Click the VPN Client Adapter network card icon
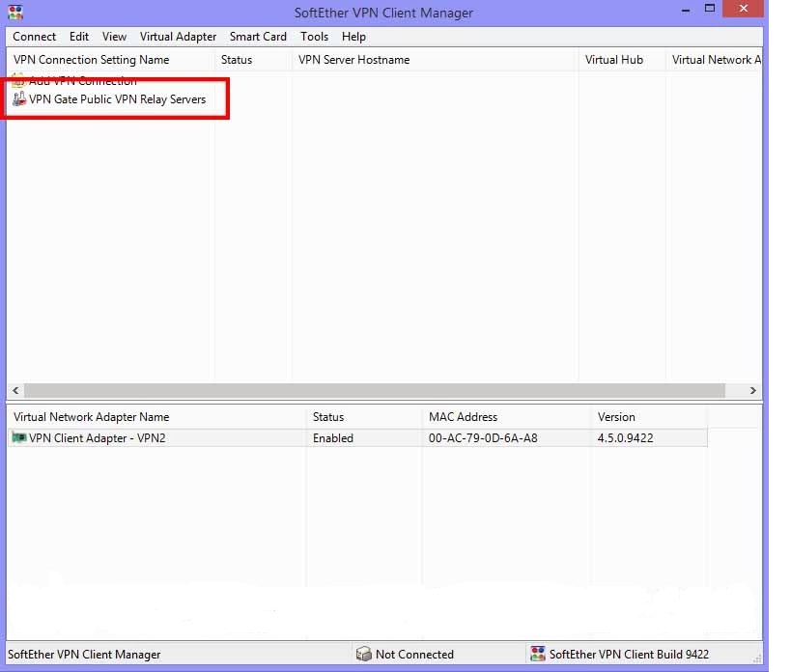The image size is (791, 672). (x=19, y=437)
